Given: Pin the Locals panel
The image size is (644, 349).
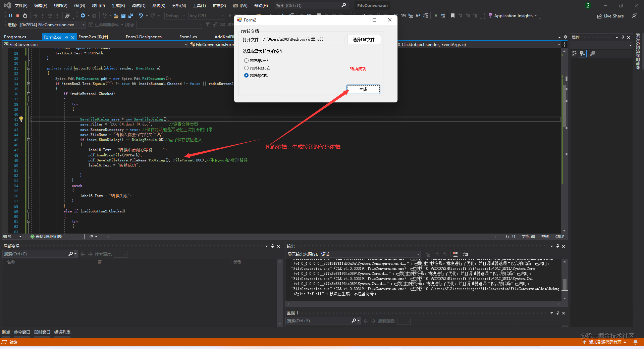Looking at the screenshot, I should [x=272, y=246].
